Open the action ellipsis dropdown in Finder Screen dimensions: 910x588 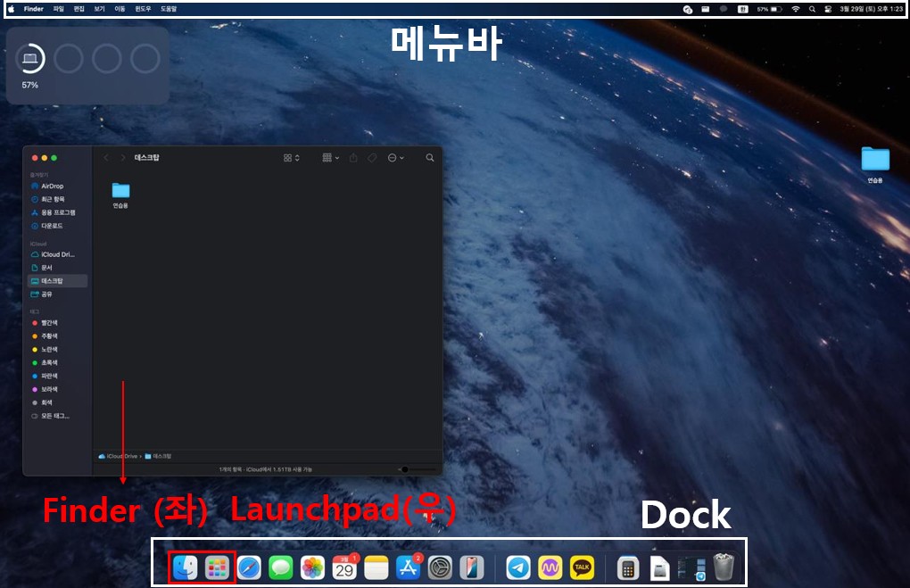click(395, 158)
